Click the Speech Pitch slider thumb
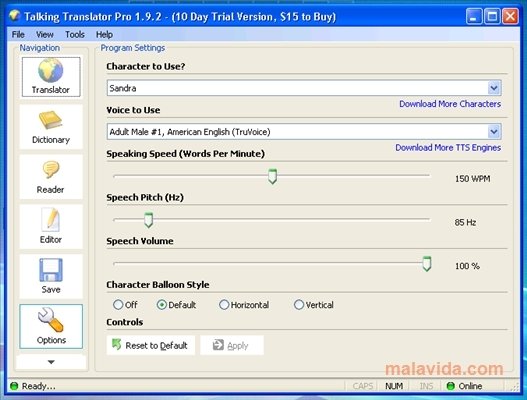 [x=148, y=220]
